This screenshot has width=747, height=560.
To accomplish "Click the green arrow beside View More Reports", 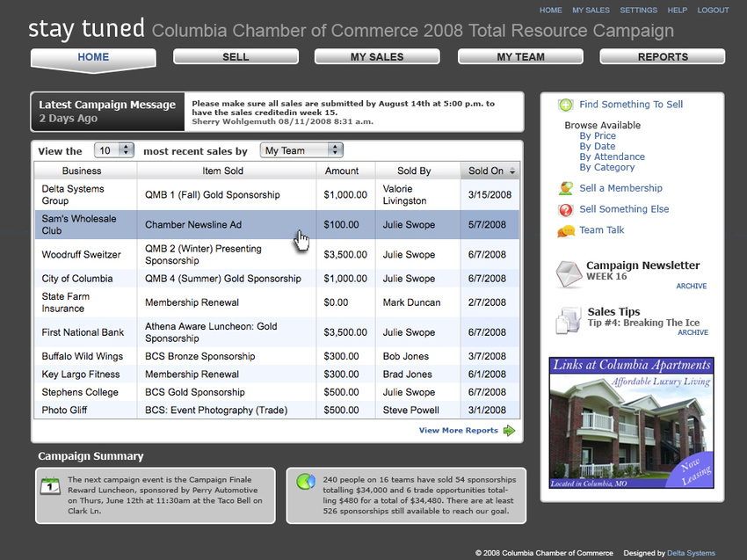I will pos(509,431).
